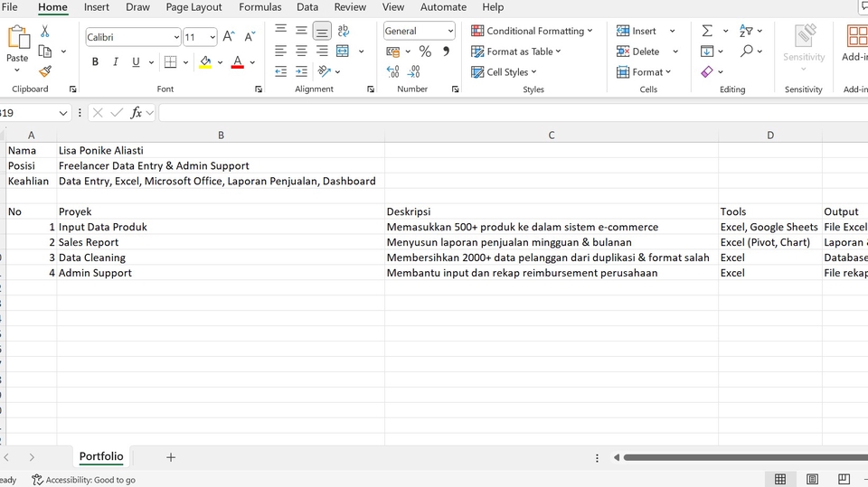Image resolution: width=868 pixels, height=487 pixels.
Task: Click the Percent Style icon
Action: point(425,52)
